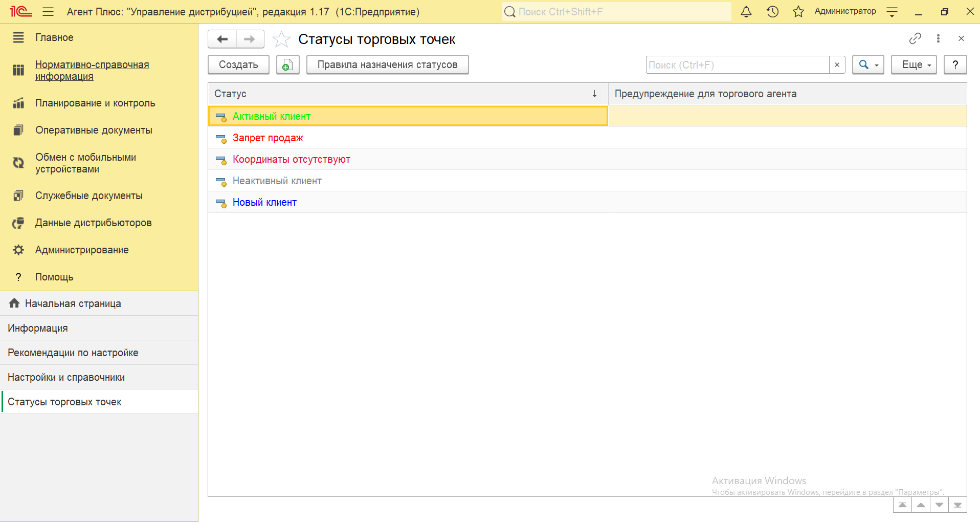
Task: Open service settings menu icon near Администратор
Action: (892, 11)
